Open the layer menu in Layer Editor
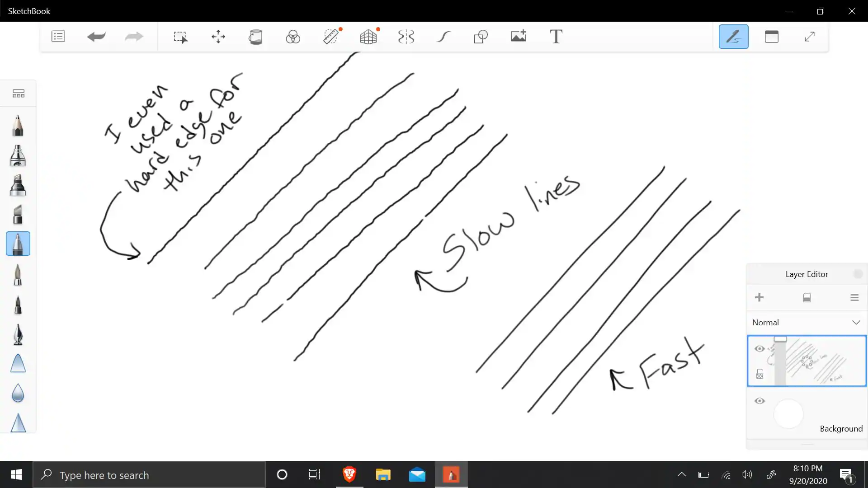The image size is (868, 488). [x=854, y=298]
